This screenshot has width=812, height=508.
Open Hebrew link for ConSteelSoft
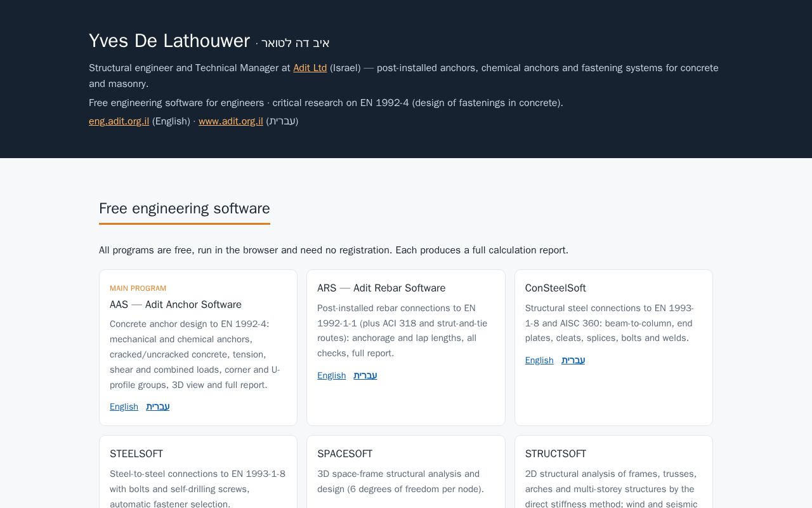pyautogui.click(x=573, y=361)
